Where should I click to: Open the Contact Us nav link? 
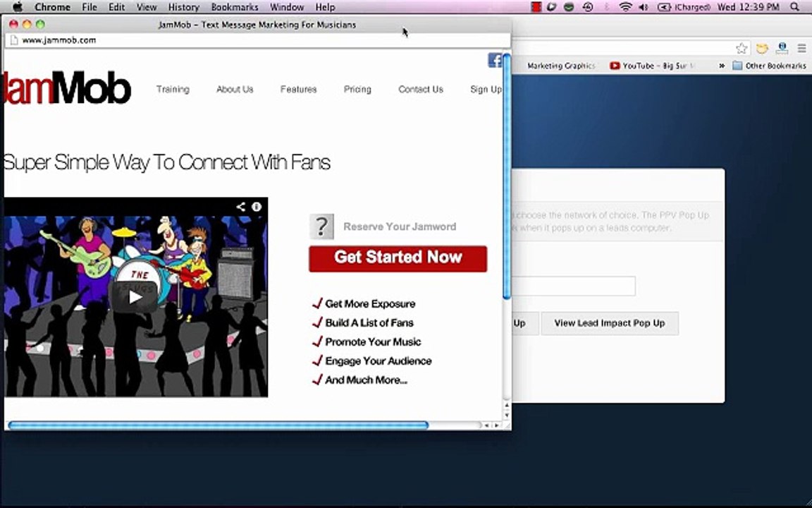(x=421, y=89)
